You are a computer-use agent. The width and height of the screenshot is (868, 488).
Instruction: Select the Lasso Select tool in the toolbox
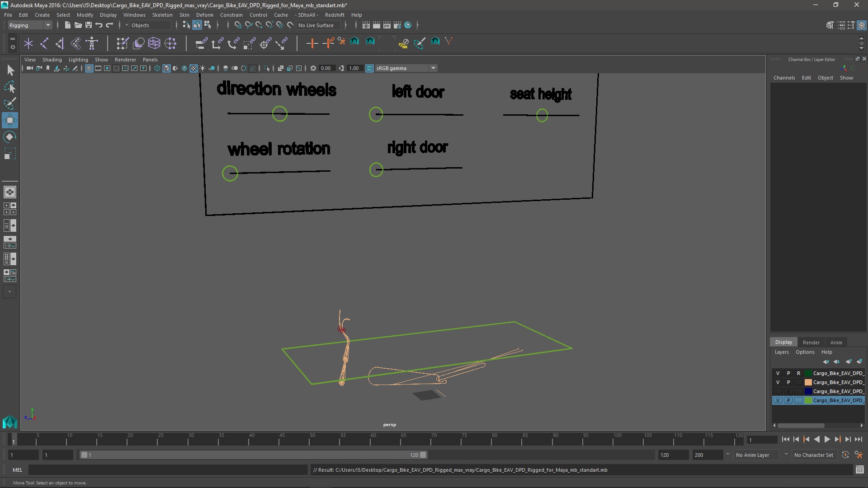pyautogui.click(x=10, y=87)
